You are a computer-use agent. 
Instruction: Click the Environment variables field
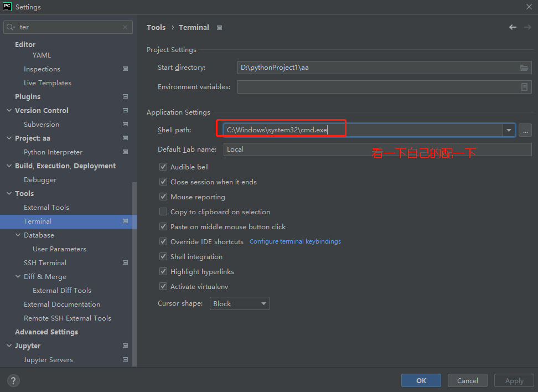tap(384, 87)
